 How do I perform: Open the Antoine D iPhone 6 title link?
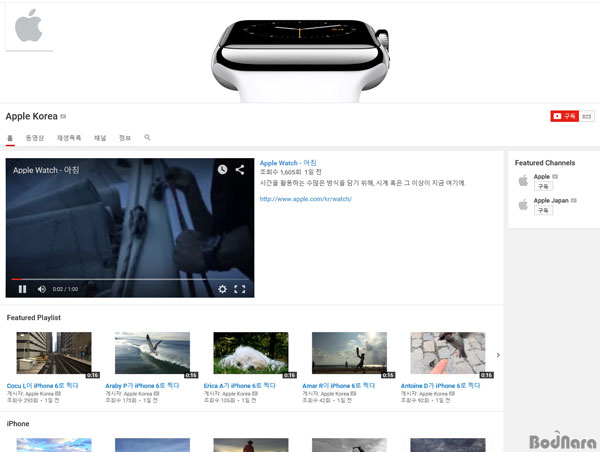[x=440, y=385]
